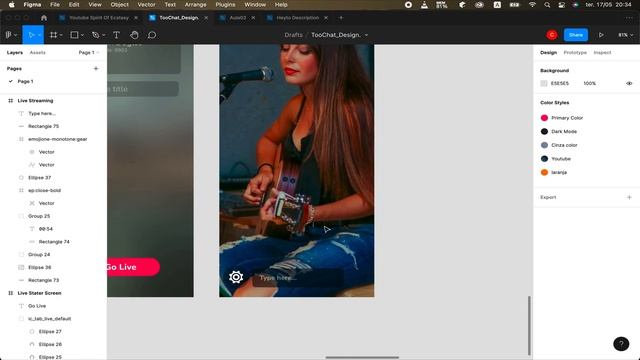Screen dimensions: 640x360
Task: Click the blue Share button
Action: click(x=576, y=35)
